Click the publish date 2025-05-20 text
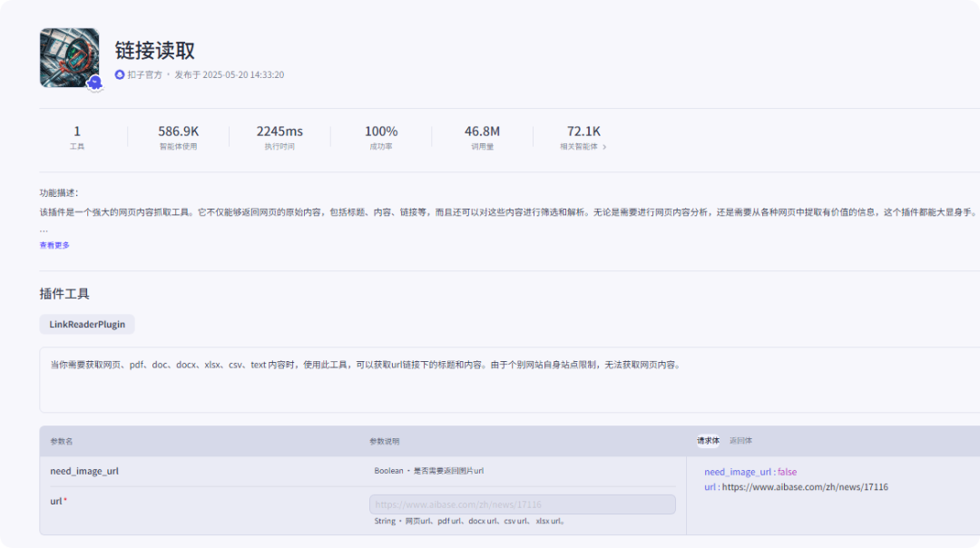This screenshot has width=980, height=548. point(229,75)
